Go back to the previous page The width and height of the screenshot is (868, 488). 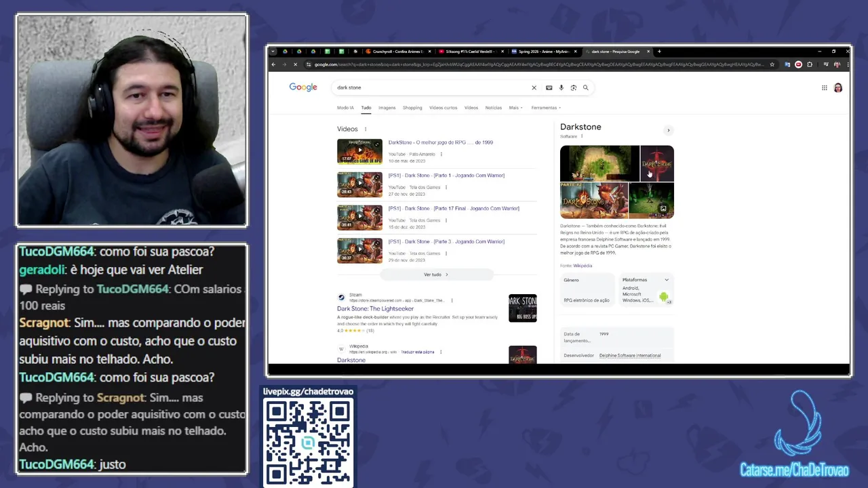273,64
